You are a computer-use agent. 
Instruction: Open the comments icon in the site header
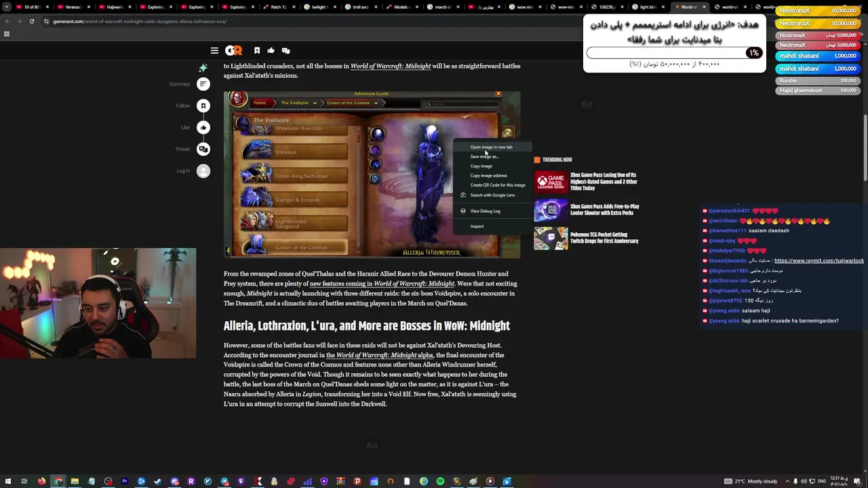[285, 51]
